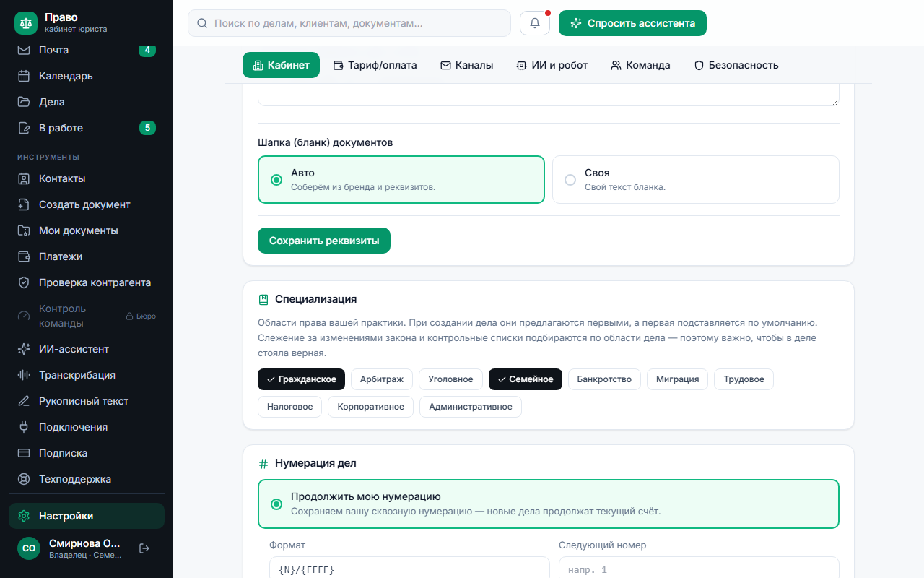Switch to the Тариф/оплата tab
This screenshot has height=578, width=924.
(375, 65)
